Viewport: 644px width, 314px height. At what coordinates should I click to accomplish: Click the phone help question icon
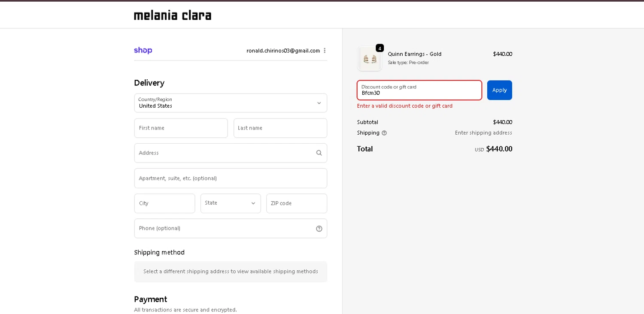point(319,229)
